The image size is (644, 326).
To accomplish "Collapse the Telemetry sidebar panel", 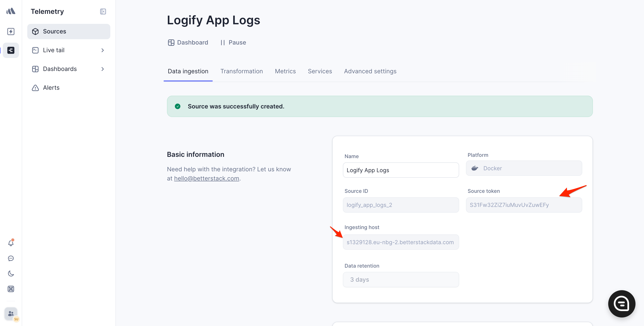I will point(103,12).
